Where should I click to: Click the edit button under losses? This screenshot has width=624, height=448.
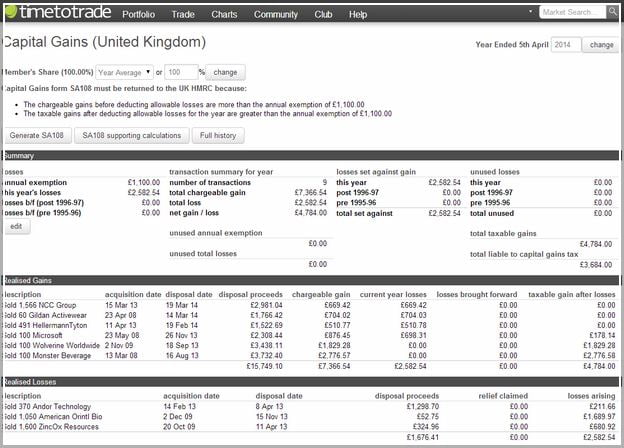(x=16, y=226)
